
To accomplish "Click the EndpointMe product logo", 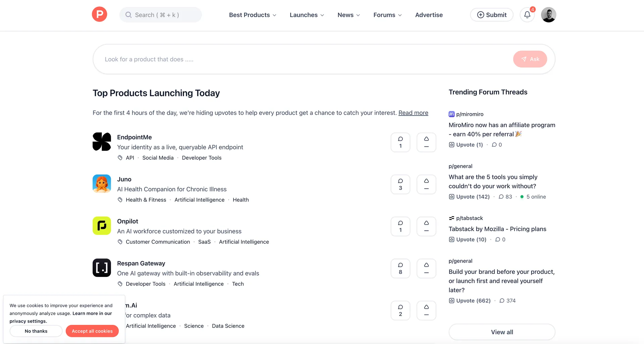I will [x=102, y=142].
